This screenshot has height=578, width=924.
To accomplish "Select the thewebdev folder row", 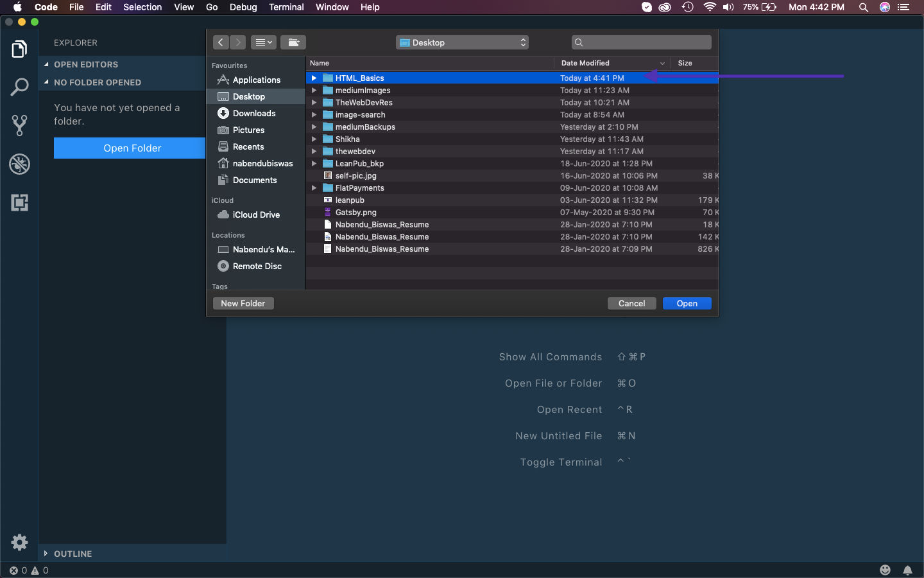I will click(x=512, y=151).
